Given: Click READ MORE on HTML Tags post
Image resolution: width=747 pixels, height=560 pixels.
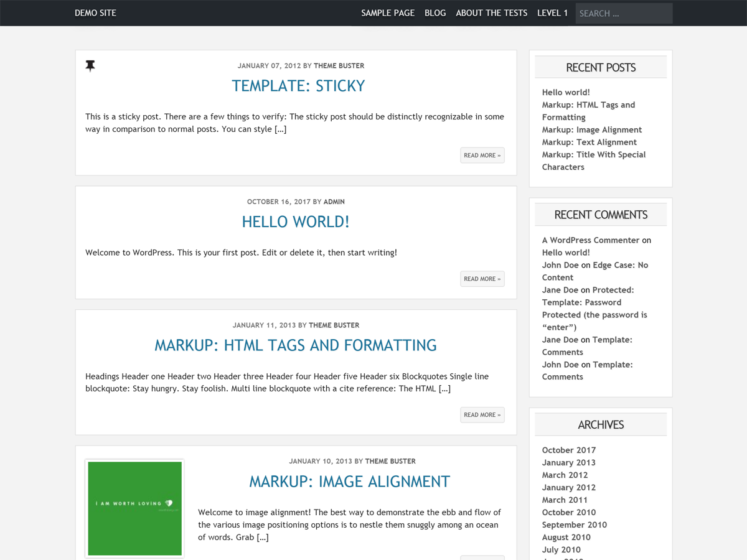Looking at the screenshot, I should point(482,414).
